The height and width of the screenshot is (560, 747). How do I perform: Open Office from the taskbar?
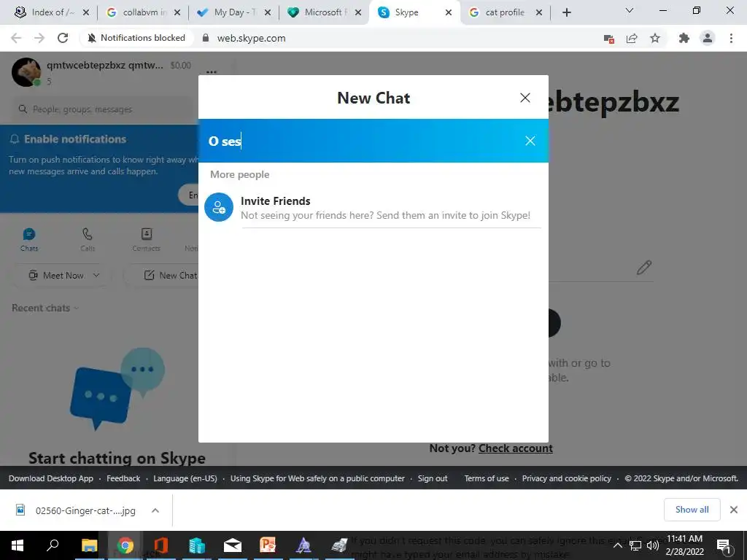tap(161, 545)
